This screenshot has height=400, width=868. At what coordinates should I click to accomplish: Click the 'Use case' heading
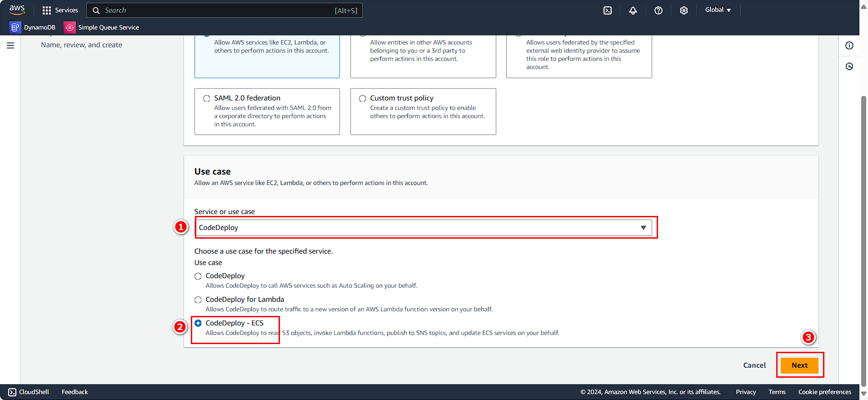(212, 171)
